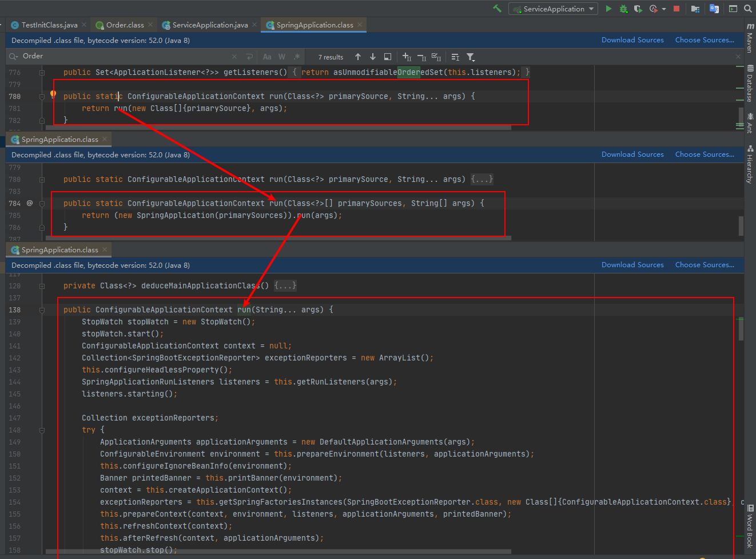Add selection for next occurrence icon
756x559 pixels.
coord(407,57)
